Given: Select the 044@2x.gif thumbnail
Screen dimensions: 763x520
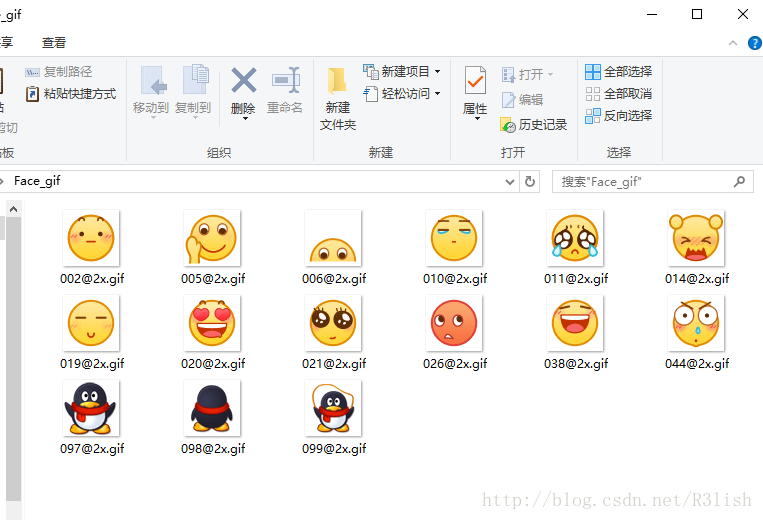Looking at the screenshot, I should click(x=696, y=323).
